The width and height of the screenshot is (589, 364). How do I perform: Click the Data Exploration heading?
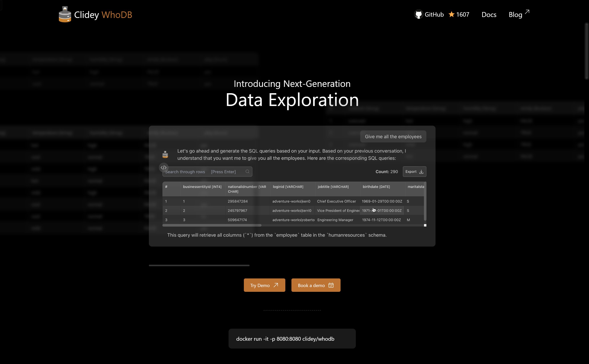pyautogui.click(x=292, y=100)
